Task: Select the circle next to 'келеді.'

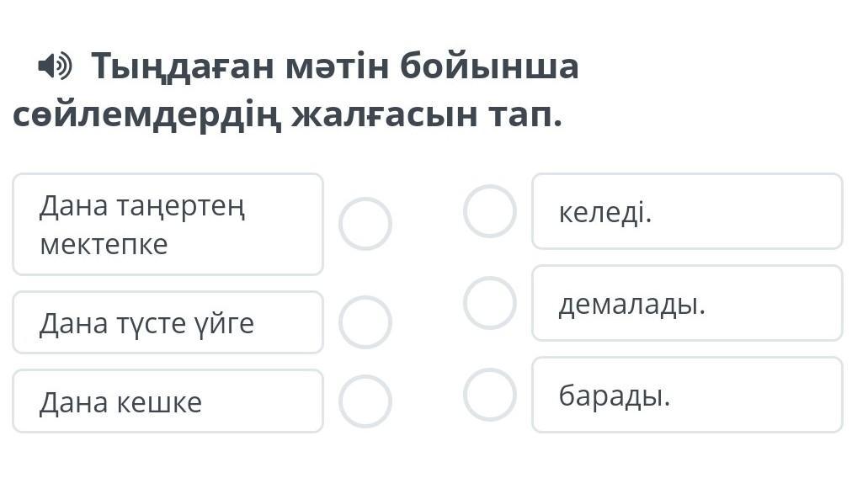Action: point(490,211)
